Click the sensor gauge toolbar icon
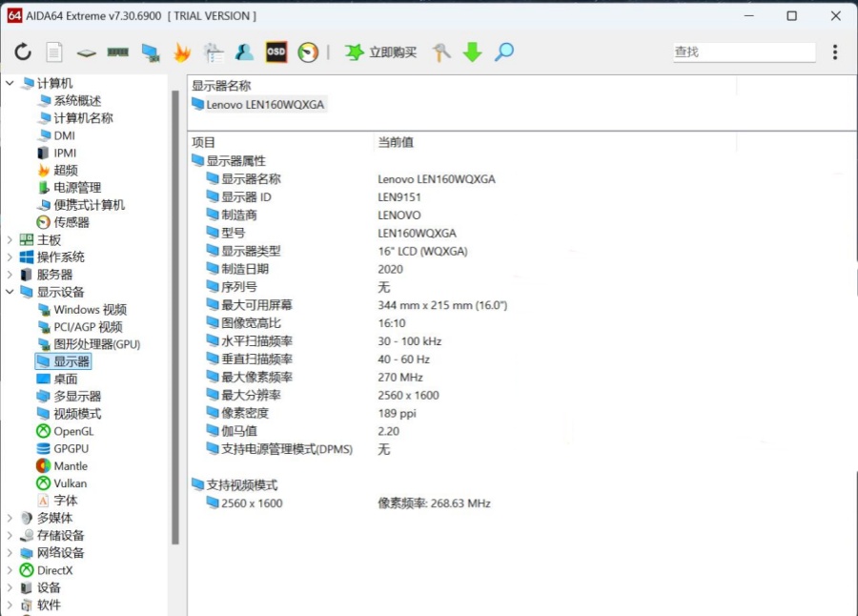This screenshot has height=616, width=858. coord(308,52)
